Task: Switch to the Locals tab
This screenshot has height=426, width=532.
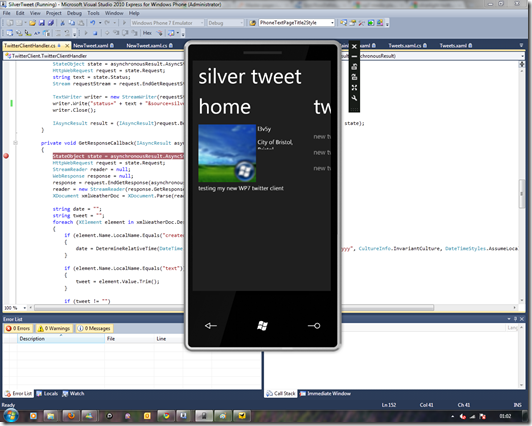Action: click(47, 393)
